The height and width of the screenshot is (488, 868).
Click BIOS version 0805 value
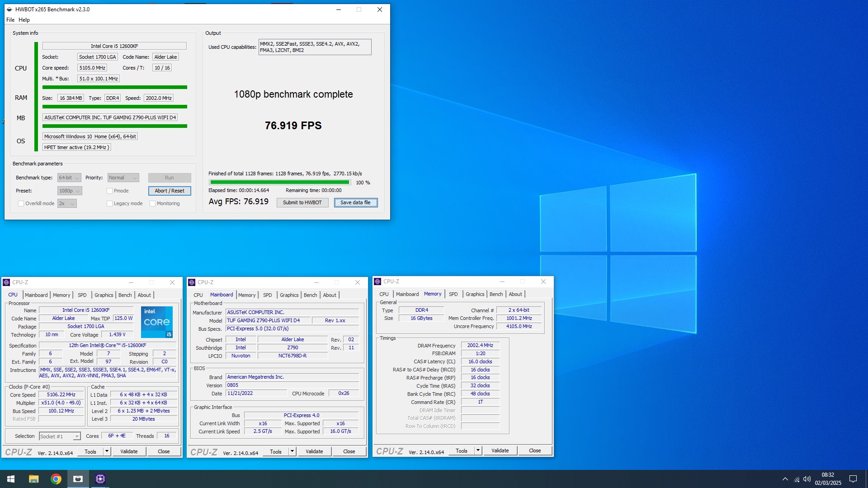click(292, 385)
